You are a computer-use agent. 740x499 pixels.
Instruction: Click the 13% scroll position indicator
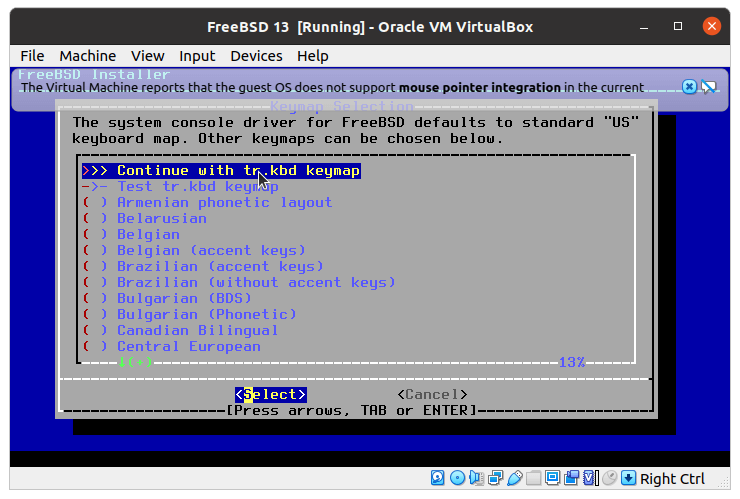[572, 363]
